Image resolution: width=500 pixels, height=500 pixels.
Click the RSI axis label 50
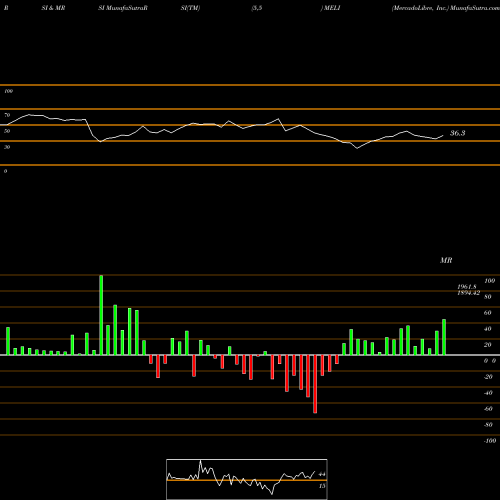(7, 131)
